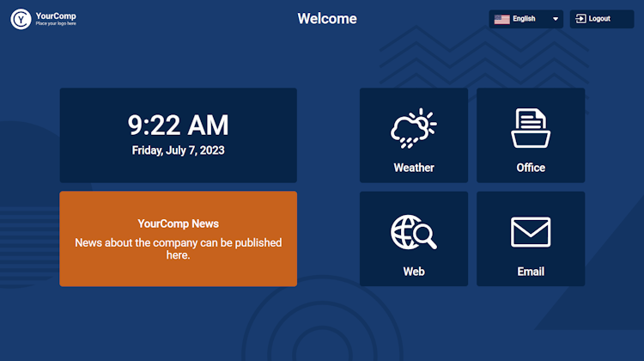Click the US flag icon
Image resolution: width=644 pixels, height=361 pixels.
[x=502, y=19]
